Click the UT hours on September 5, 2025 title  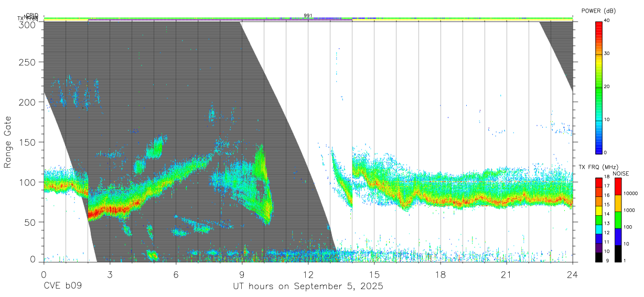coord(308,287)
